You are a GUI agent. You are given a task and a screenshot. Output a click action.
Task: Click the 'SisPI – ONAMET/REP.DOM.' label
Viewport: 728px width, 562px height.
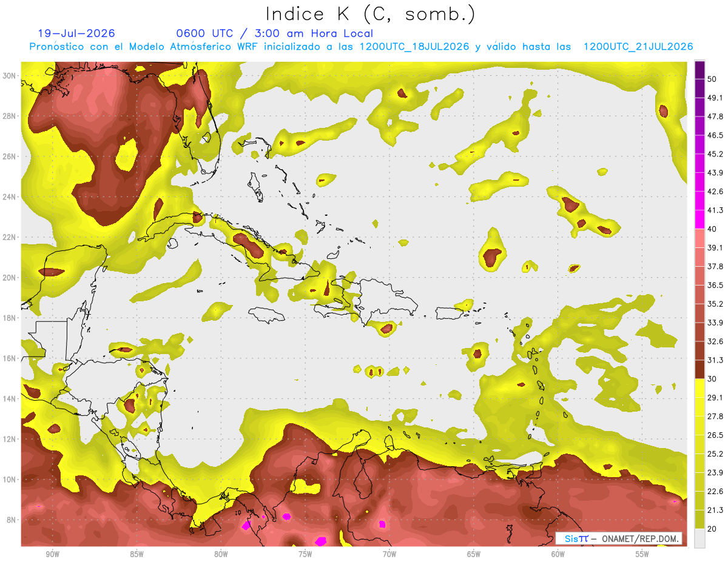[618, 538]
